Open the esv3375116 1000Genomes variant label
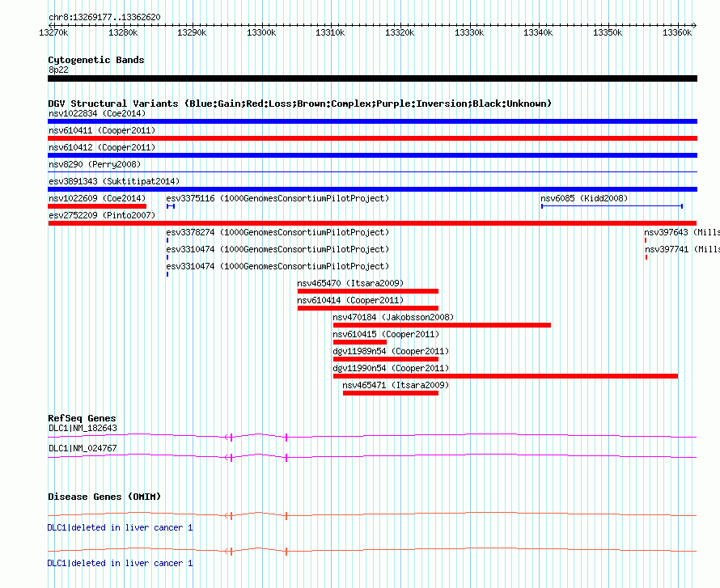Screen dimensions: 720x588 277,198
